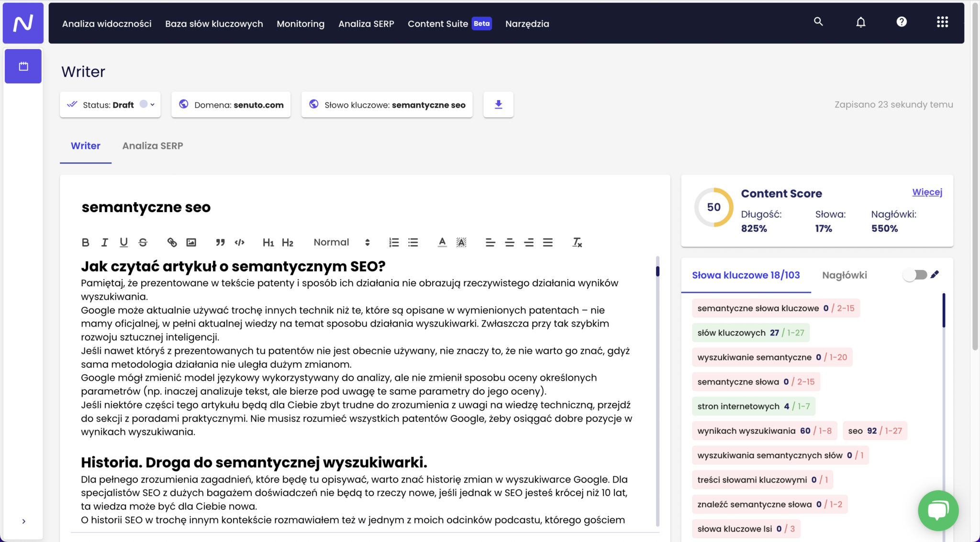Toggle the switch beside Nagłówki tab
This screenshot has height=542, width=980.
point(914,275)
